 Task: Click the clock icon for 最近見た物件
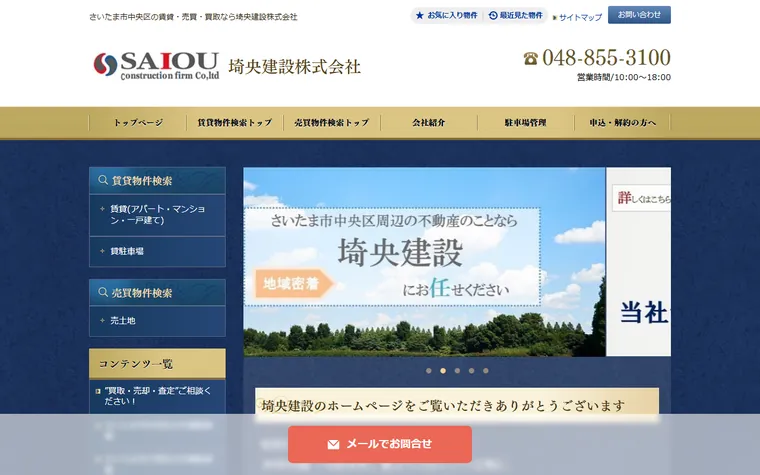(493, 16)
